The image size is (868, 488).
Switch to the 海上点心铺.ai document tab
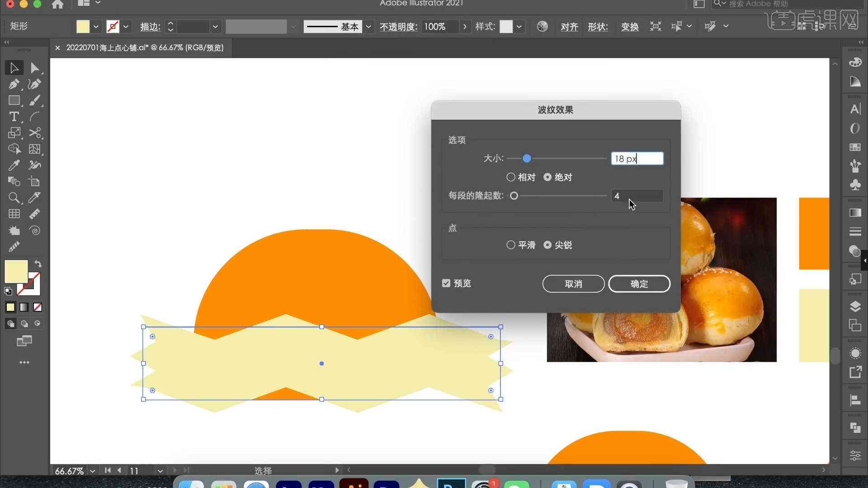tap(145, 47)
